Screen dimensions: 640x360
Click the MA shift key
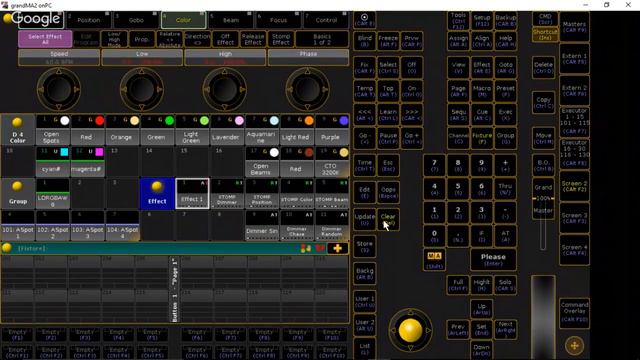(434, 260)
